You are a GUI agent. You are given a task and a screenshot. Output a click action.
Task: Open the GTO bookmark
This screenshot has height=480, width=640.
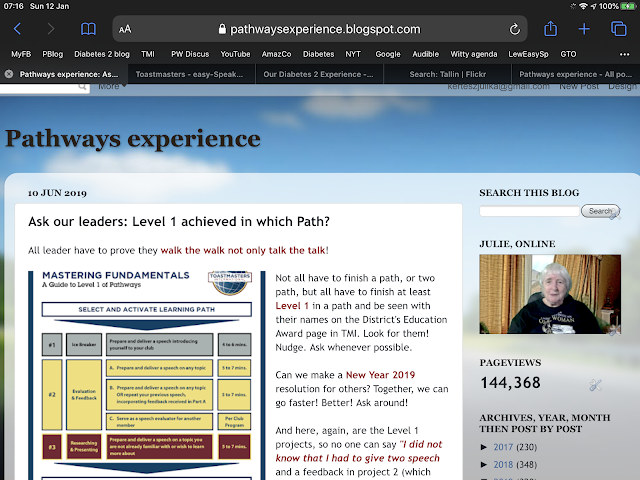coord(568,54)
